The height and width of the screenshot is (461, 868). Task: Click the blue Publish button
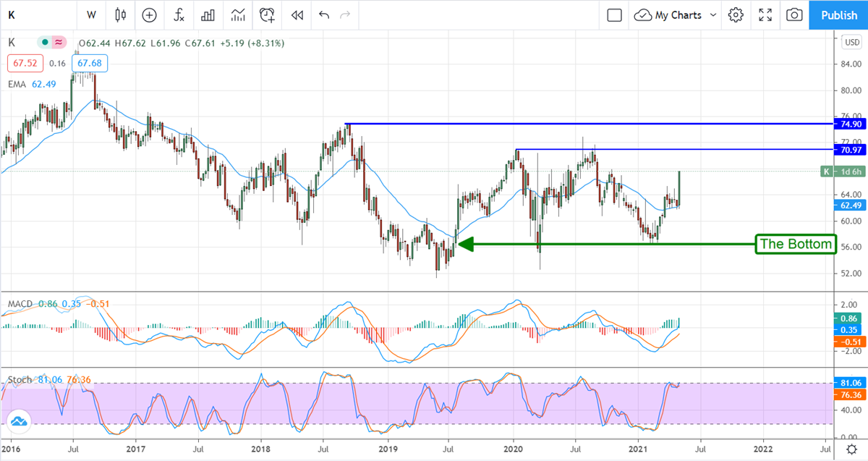pos(839,14)
